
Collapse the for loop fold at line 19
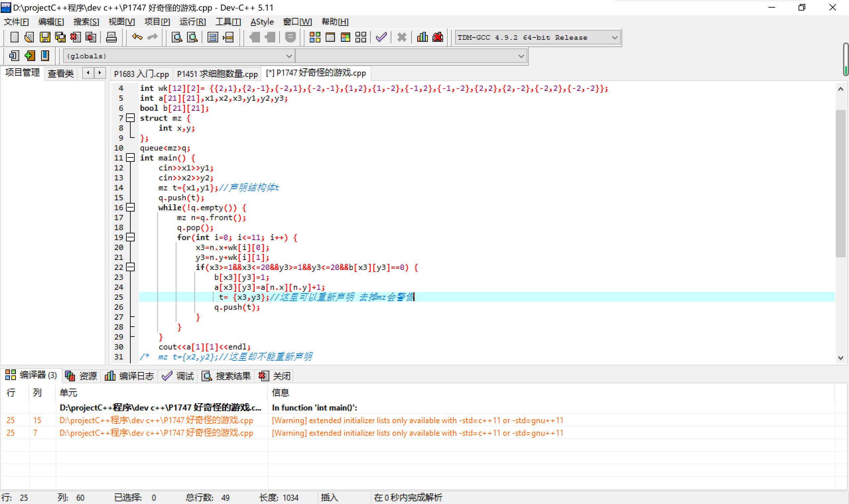130,237
